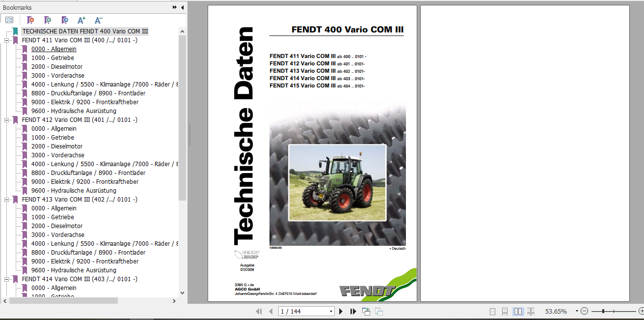This screenshot has height=320, width=644.
Task: Click the go to next view icon
Action: click(x=378, y=311)
